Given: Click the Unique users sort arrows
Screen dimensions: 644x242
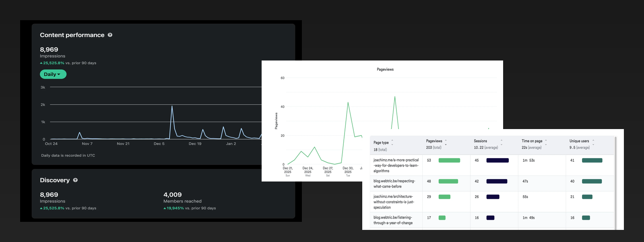Looking at the screenshot, I should (x=593, y=142).
